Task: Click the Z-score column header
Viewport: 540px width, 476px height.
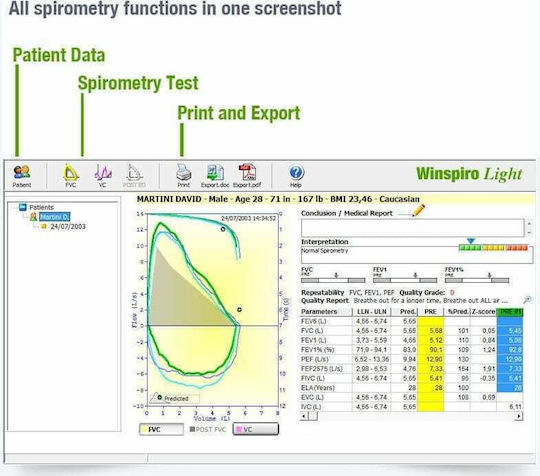Action: point(483,312)
